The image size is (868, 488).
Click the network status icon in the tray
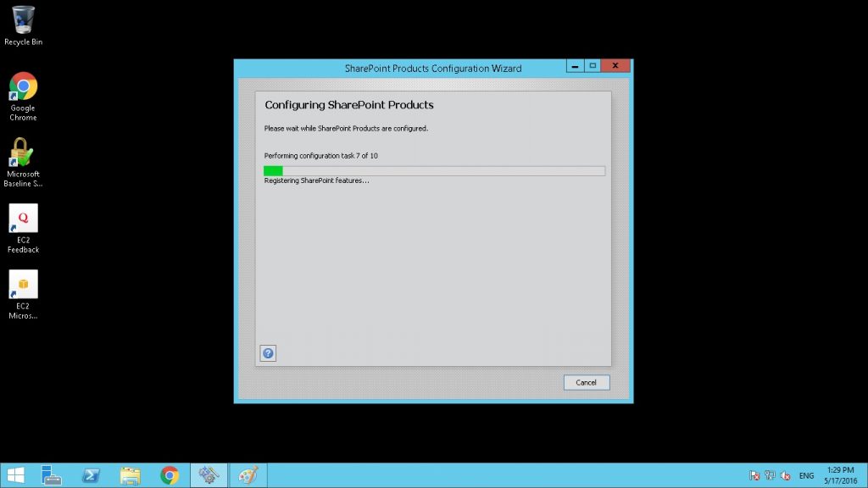point(770,476)
